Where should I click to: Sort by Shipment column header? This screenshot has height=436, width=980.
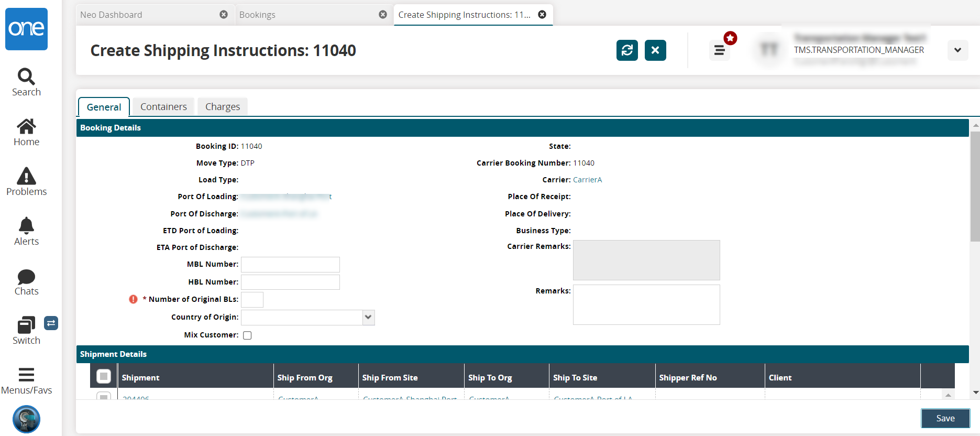(195, 377)
